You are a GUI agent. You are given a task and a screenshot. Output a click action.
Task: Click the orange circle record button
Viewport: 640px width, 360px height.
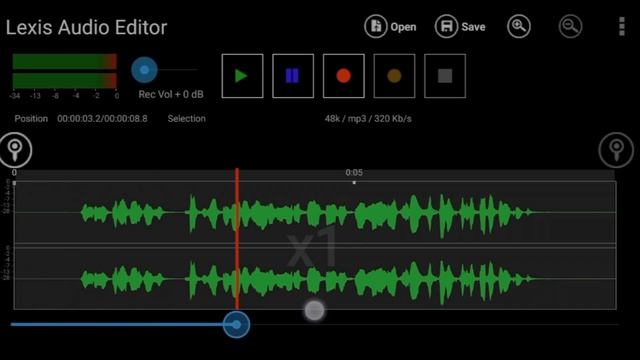click(x=394, y=76)
